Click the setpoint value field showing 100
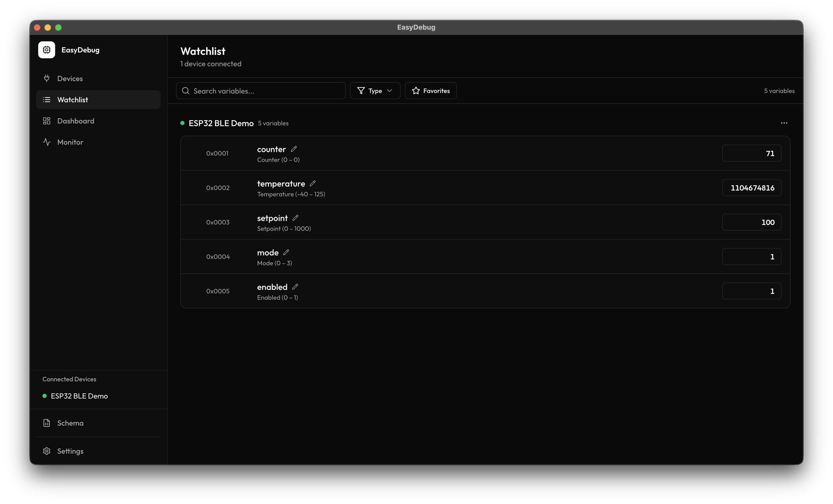This screenshot has height=504, width=833. tap(751, 222)
